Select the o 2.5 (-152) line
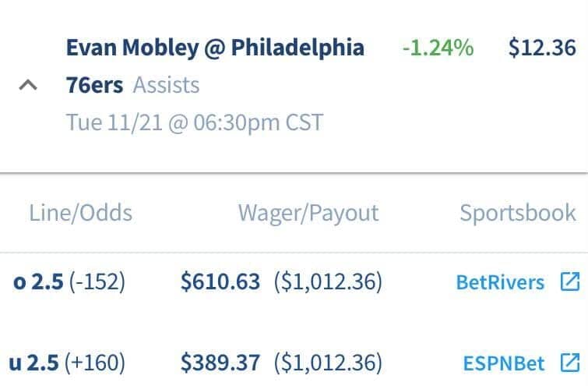Screen dimensions: 588x386 [x=69, y=282]
